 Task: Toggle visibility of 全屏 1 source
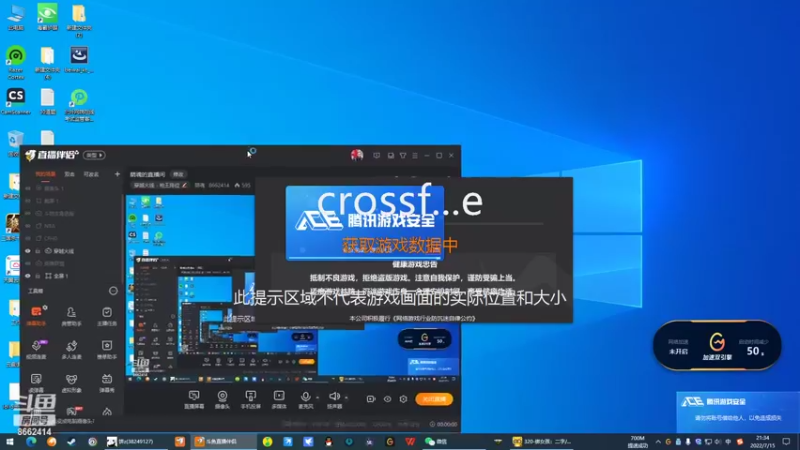point(28,276)
